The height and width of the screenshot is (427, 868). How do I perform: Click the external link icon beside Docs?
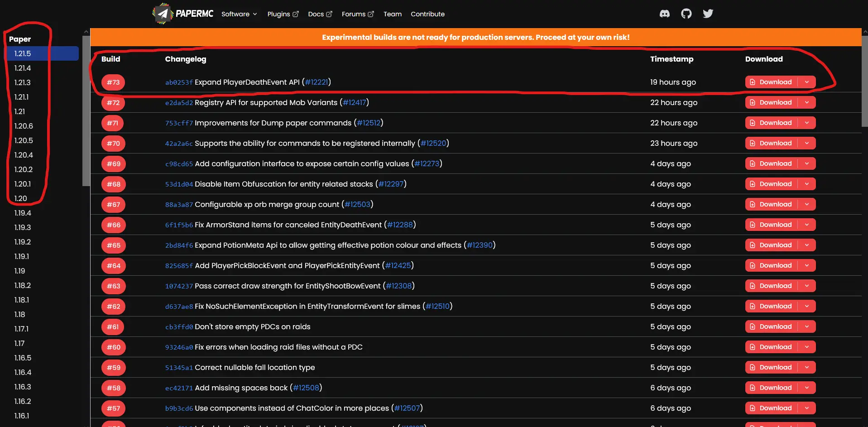tap(329, 14)
